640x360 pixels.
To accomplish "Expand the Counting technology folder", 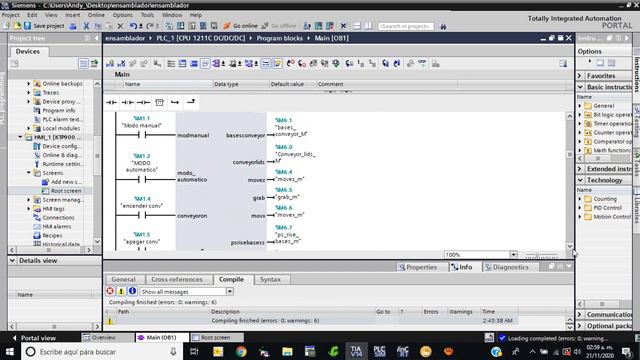I will click(x=580, y=199).
